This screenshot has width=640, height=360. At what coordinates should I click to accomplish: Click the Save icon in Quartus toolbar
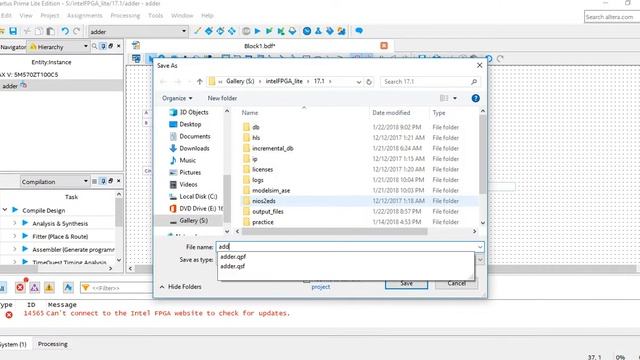click(13, 31)
